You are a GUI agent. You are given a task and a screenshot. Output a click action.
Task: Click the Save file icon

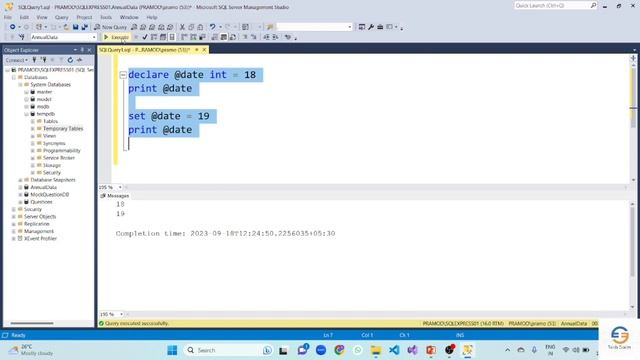[76, 27]
